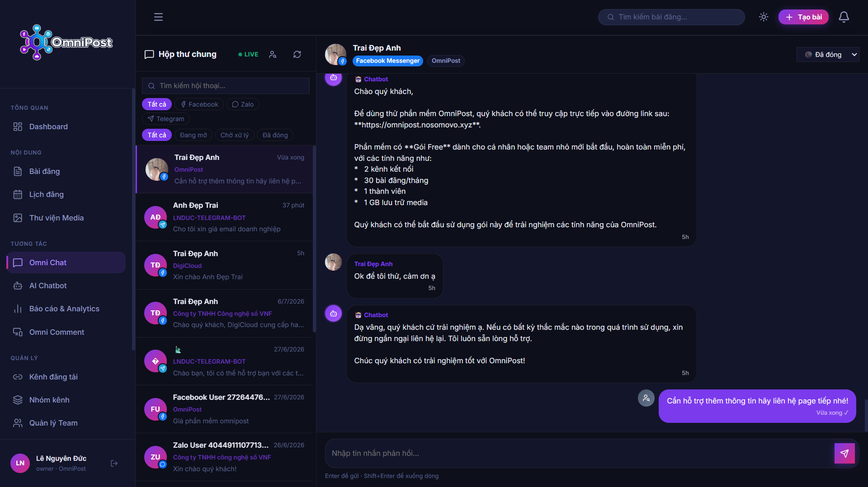Click Trai Đẹp Anh sender name in message
The width and height of the screenshot is (868, 487).
click(373, 264)
